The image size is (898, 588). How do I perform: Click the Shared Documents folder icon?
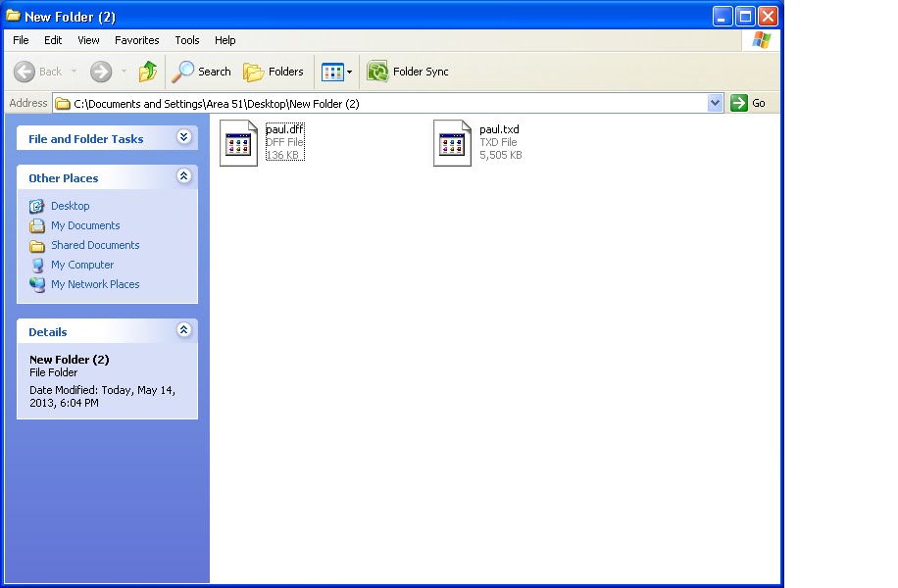tap(37, 246)
